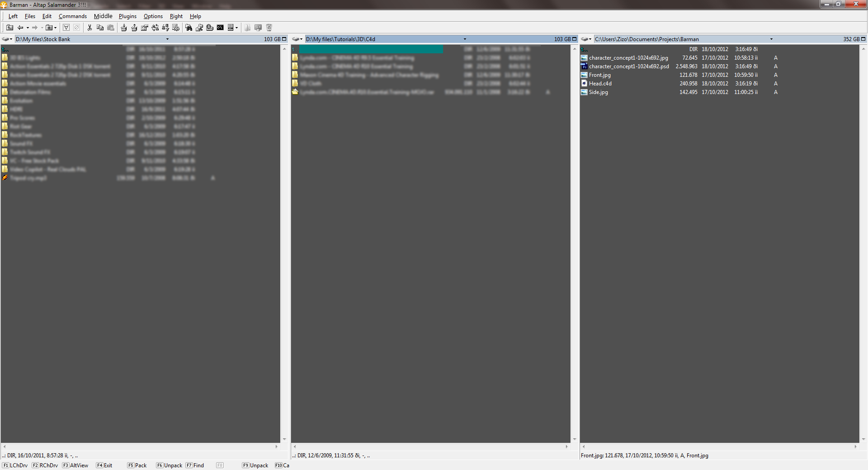Screen dimensions: 868x470
Task: Open the Commands menu
Action: (x=72, y=16)
